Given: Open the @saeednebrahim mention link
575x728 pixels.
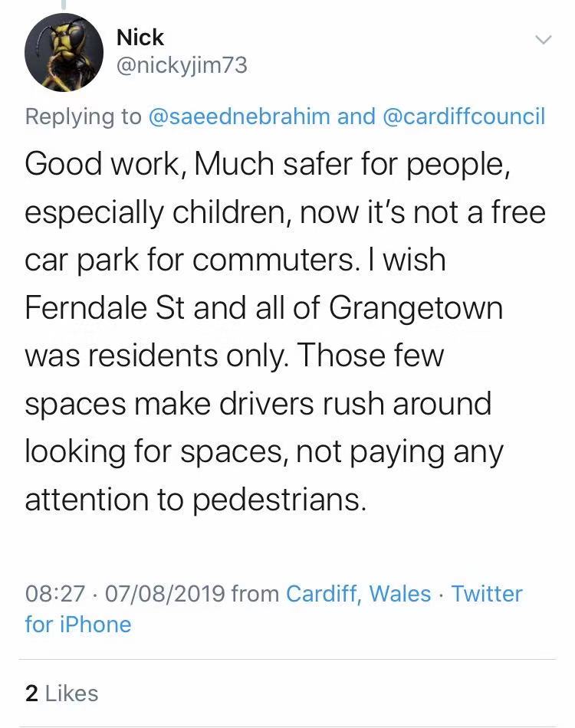Looking at the screenshot, I should pyautogui.click(x=239, y=116).
